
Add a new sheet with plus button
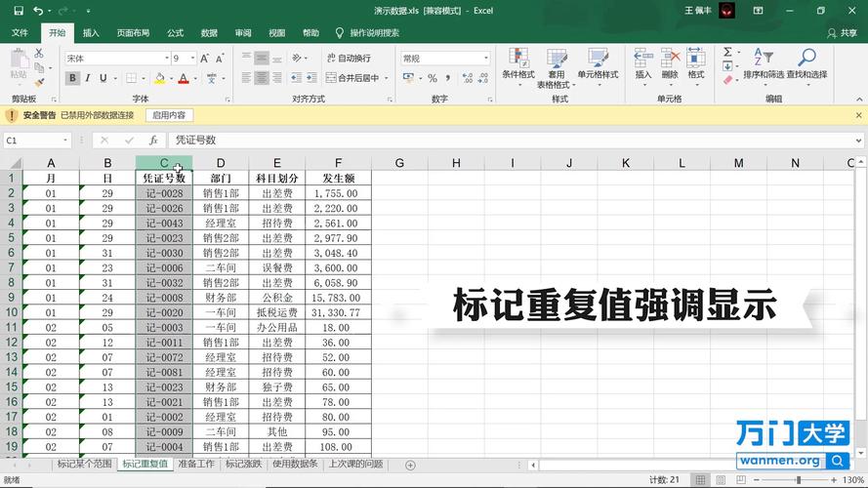pyautogui.click(x=410, y=466)
